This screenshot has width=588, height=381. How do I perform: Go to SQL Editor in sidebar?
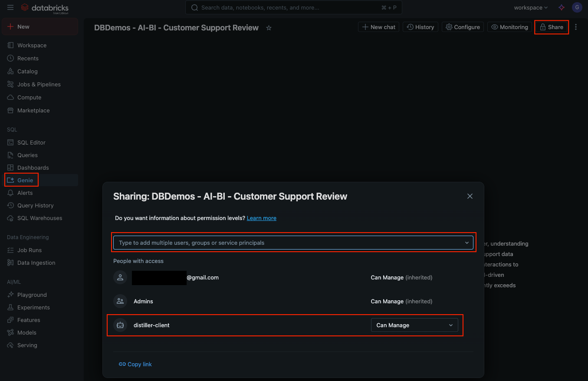tap(31, 142)
